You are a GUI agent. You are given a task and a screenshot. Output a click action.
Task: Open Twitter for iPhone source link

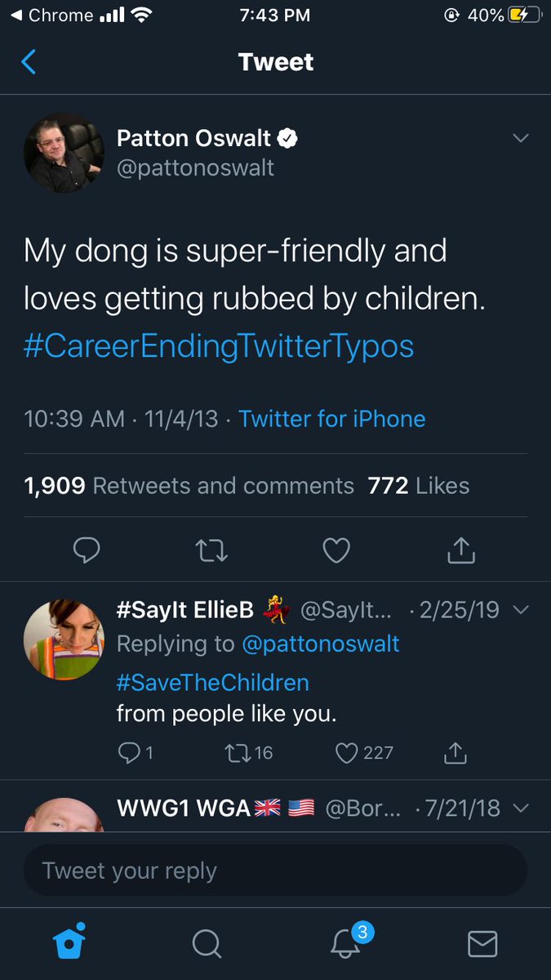332,419
